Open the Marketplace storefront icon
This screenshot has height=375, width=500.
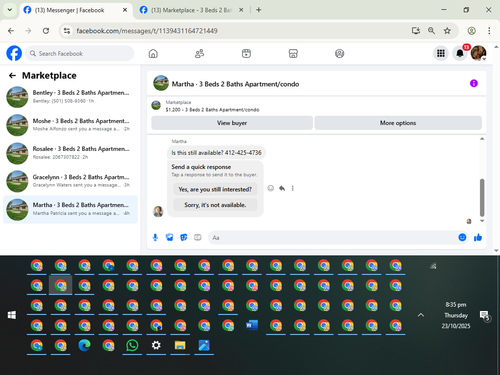click(x=293, y=54)
